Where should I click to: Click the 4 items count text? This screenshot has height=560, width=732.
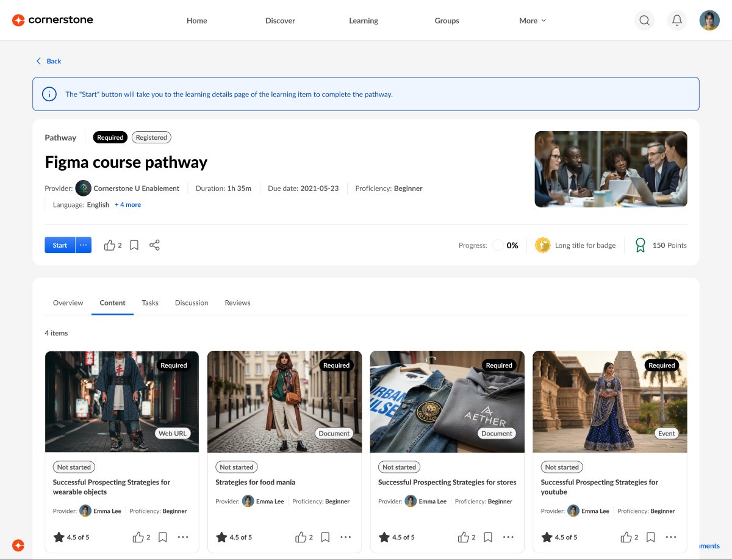pos(56,333)
